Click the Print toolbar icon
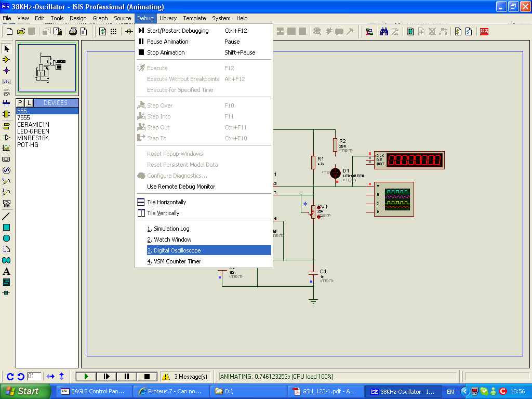532x399 pixels. (x=73, y=32)
